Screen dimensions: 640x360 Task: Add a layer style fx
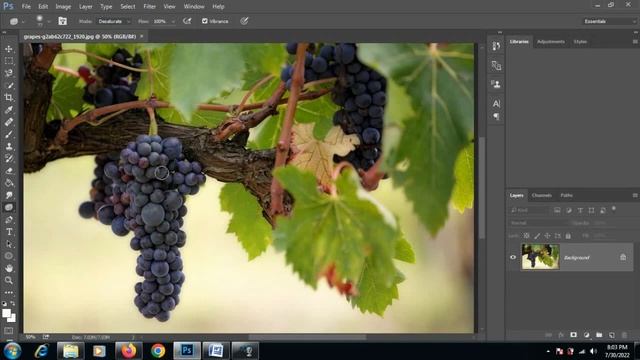561,335
